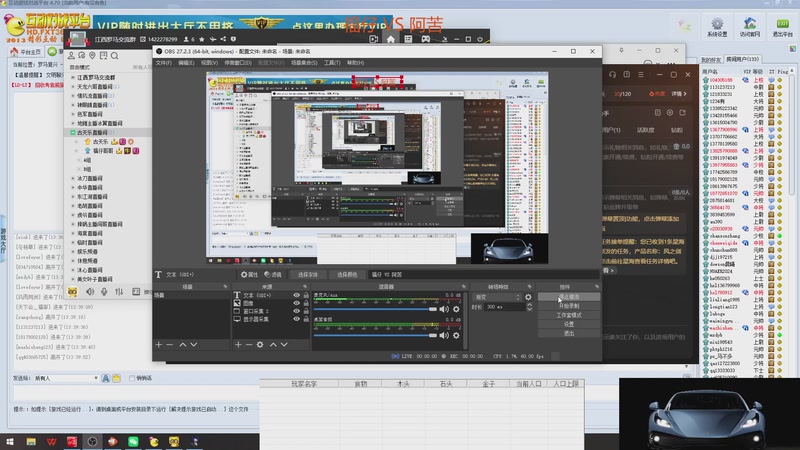The height and width of the screenshot is (450, 800).
Task: Expand 江西罗马交流群 tree node
Action: (x=73, y=78)
